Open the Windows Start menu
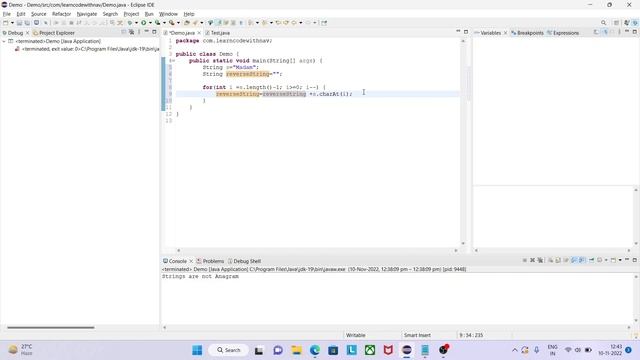This screenshot has height=360, width=640. pos(197,350)
